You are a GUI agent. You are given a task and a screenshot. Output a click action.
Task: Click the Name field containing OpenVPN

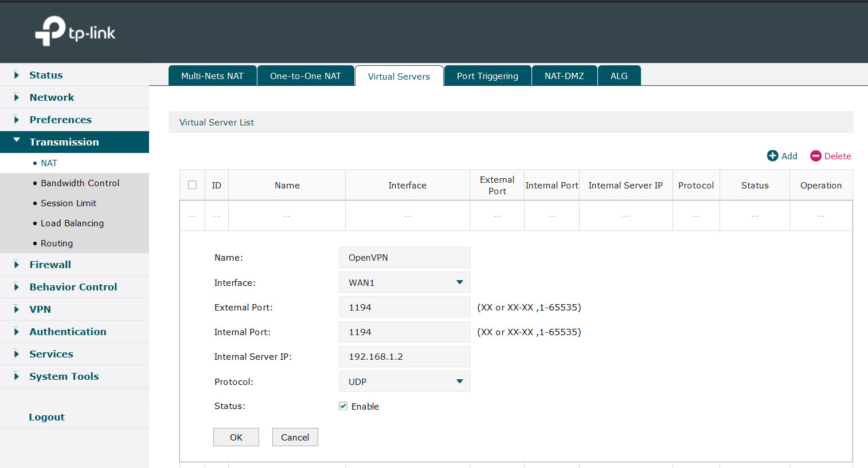click(x=404, y=257)
